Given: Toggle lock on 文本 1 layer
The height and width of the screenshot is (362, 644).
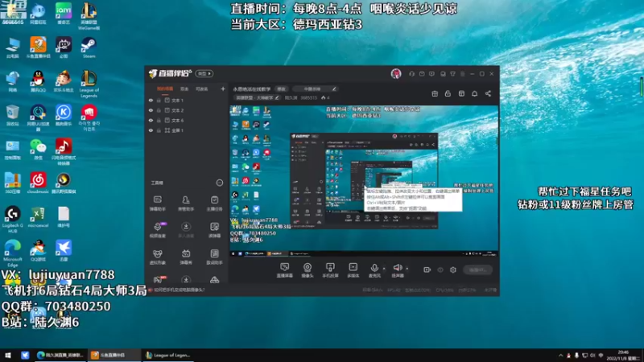Looking at the screenshot, I should [159, 100].
